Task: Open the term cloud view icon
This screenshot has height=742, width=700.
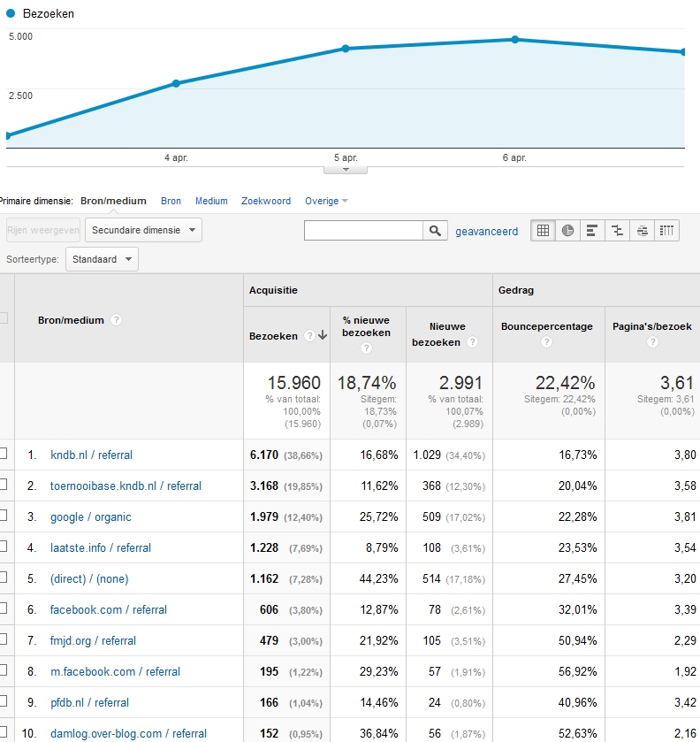Action: point(643,231)
